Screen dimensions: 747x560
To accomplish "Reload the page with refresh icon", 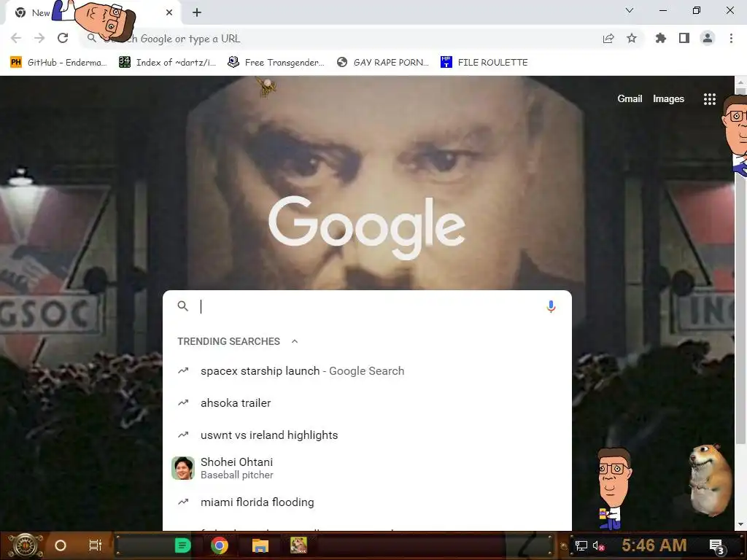I will pyautogui.click(x=63, y=38).
